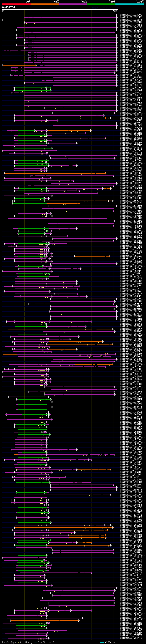Select the UniRef100_A6R0R5 hit label
The width and height of the screenshot is (146, 644).
click(x=131, y=354)
